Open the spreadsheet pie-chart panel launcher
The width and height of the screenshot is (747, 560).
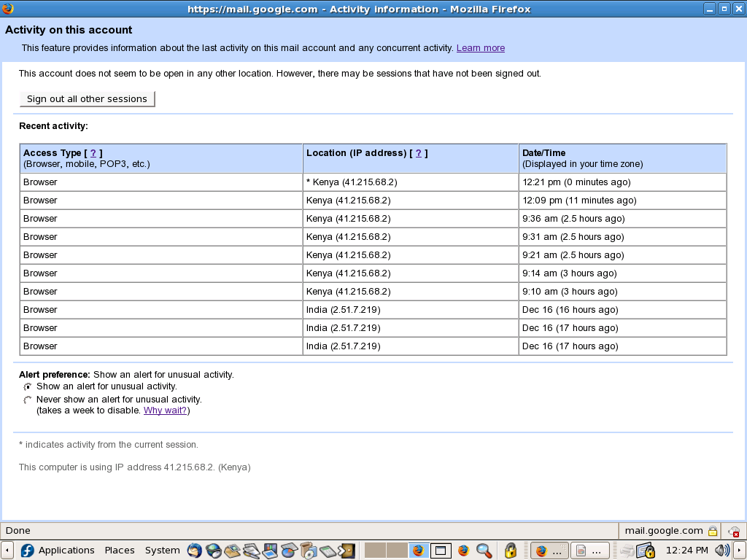click(289, 551)
